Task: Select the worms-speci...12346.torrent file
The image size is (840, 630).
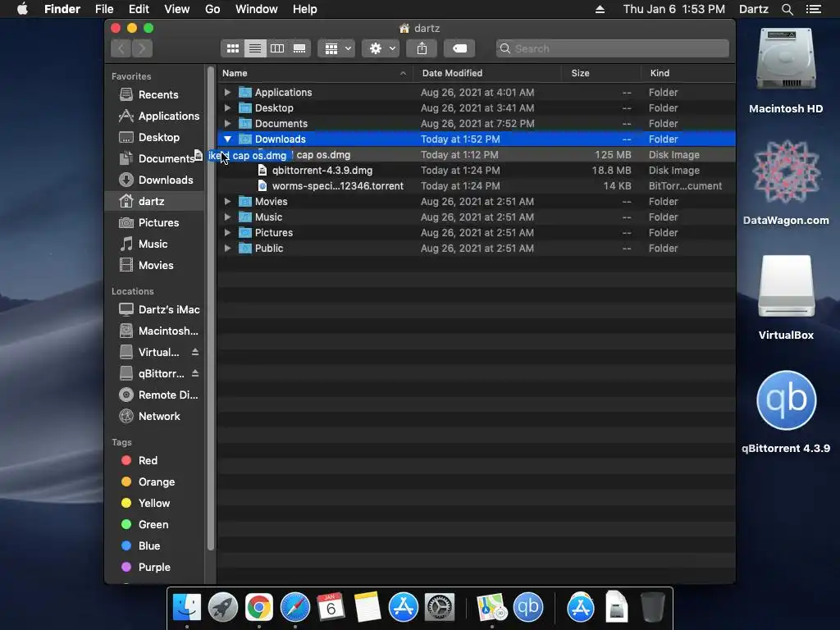Action: (x=477, y=186)
